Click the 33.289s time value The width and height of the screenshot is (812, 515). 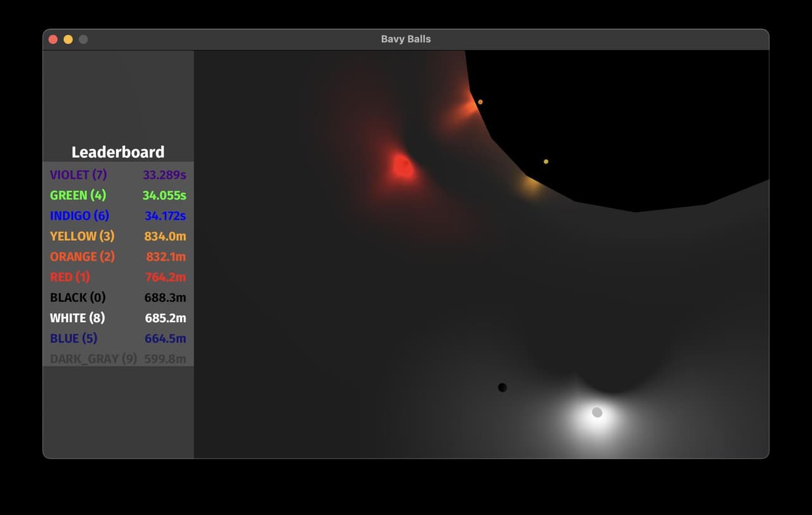164,174
